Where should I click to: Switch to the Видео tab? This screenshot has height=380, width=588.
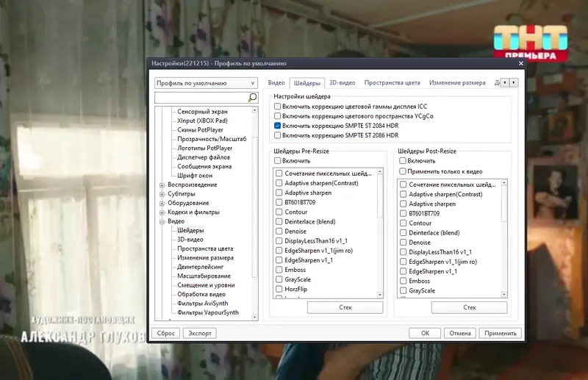click(x=276, y=83)
